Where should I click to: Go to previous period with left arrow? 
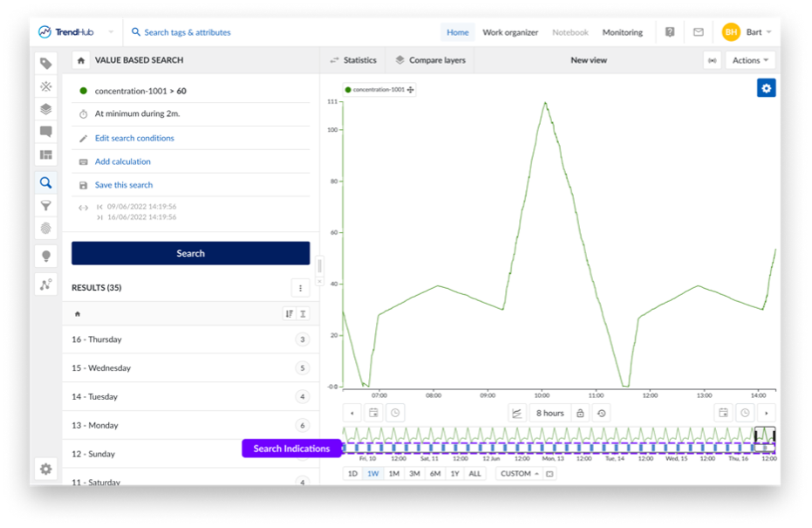coord(352,413)
